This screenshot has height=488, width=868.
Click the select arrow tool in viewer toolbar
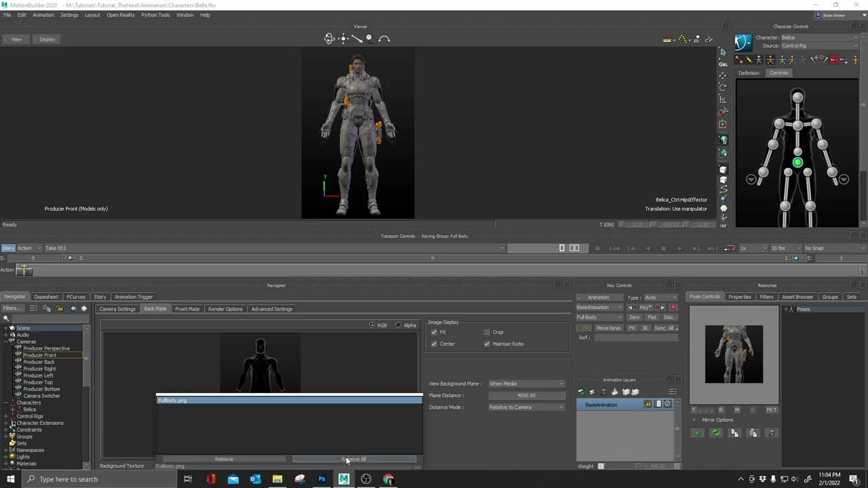tap(723, 52)
